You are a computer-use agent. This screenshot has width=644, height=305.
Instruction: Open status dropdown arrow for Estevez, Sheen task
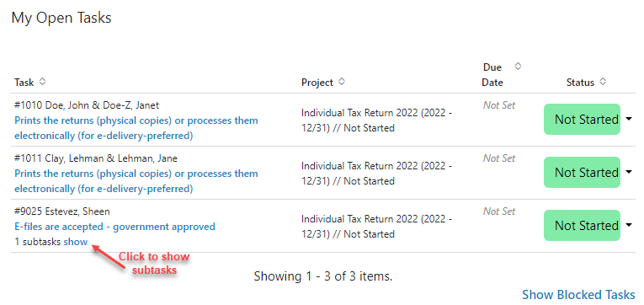click(x=629, y=225)
